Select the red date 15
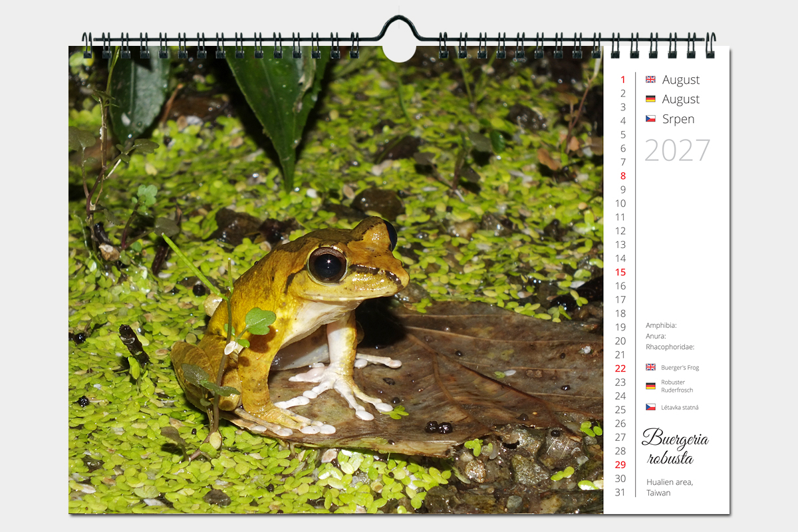 [620, 272]
